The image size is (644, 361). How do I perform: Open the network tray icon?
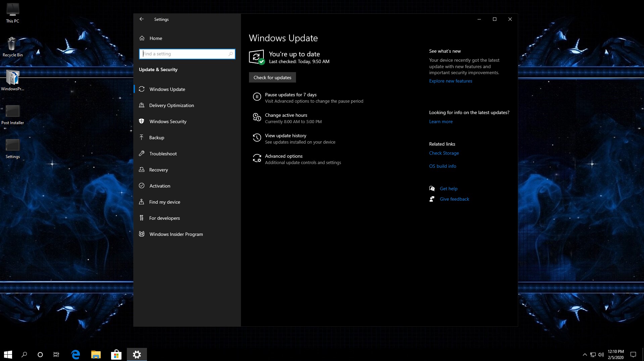593,355
